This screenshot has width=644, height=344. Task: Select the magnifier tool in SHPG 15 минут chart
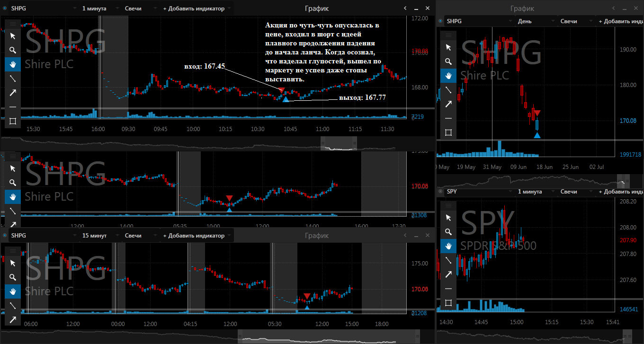coord(13,277)
